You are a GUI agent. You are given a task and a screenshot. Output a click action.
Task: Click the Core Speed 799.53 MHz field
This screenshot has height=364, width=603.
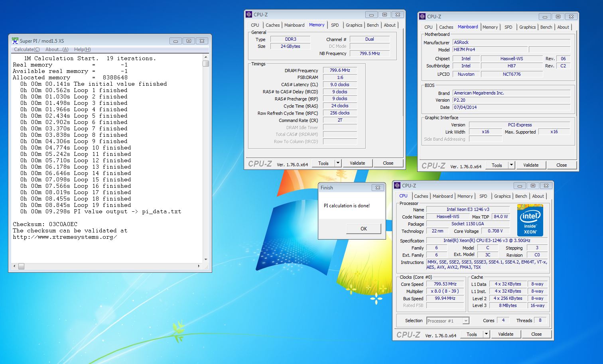(445, 284)
